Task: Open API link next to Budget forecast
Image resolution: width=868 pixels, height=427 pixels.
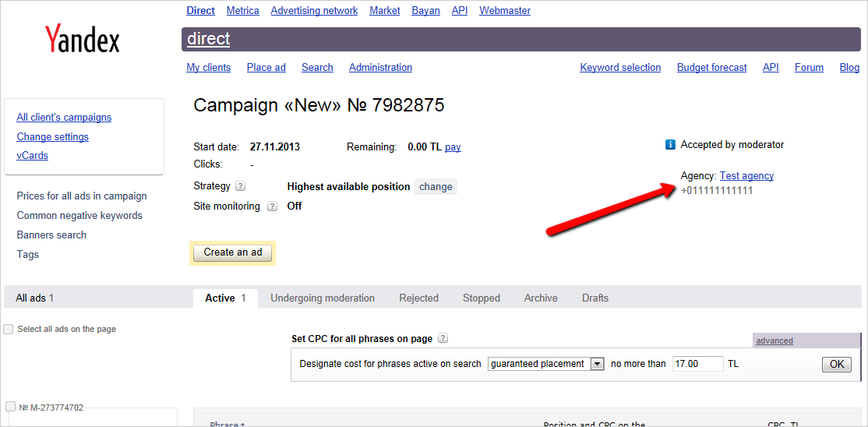Action: tap(771, 68)
